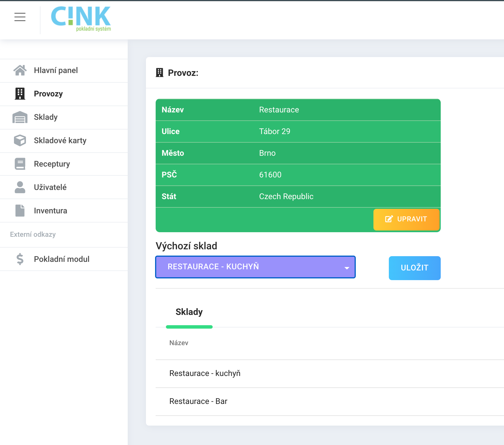Click the dropdown arrow on Restaurace - Kuchyň
The width and height of the screenshot is (504, 445).
[347, 268]
